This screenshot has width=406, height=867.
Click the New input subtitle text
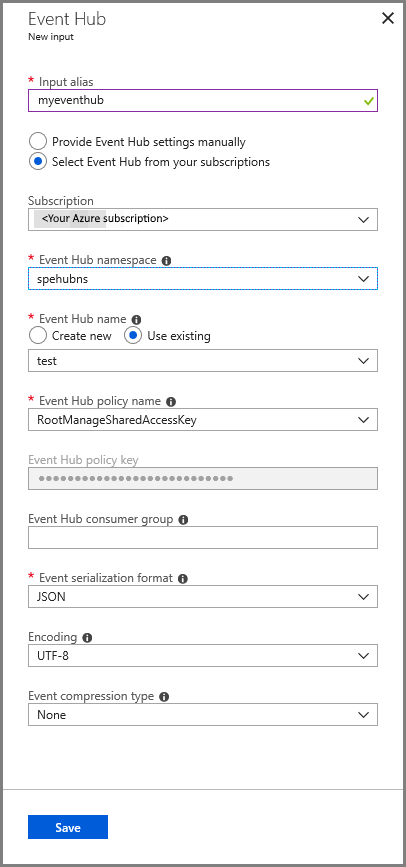(x=51, y=38)
